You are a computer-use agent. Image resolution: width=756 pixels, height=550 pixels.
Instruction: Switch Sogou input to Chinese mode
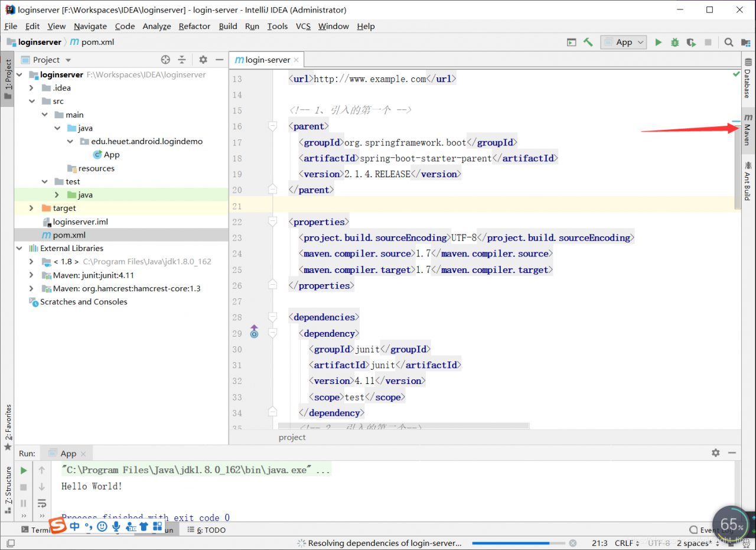(75, 526)
